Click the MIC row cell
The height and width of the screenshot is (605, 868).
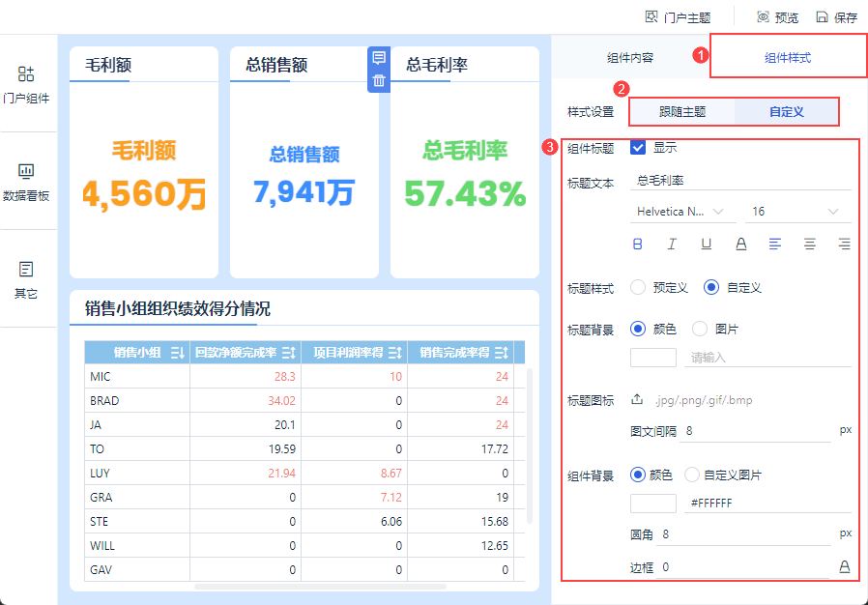click(x=136, y=376)
